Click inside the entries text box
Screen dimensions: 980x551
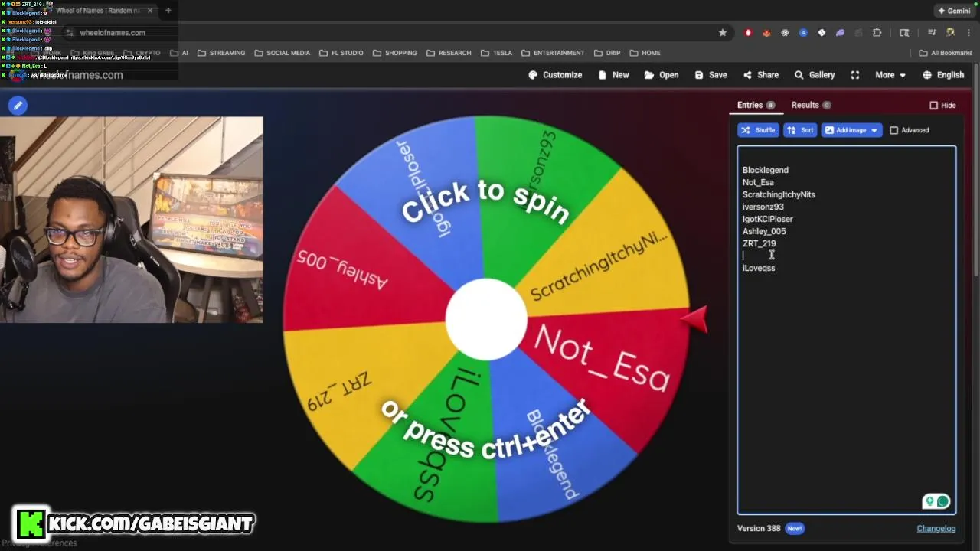tap(846, 330)
